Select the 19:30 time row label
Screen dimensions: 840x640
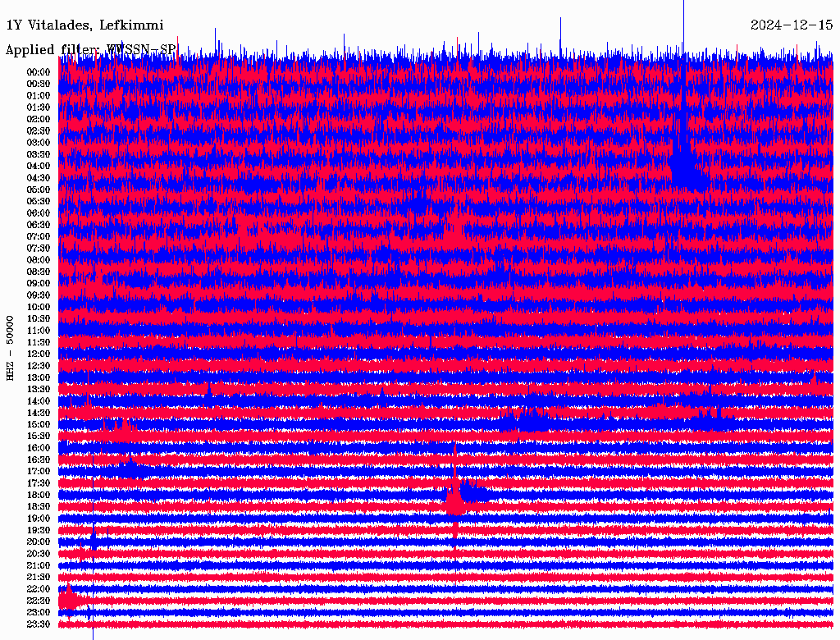(x=39, y=531)
